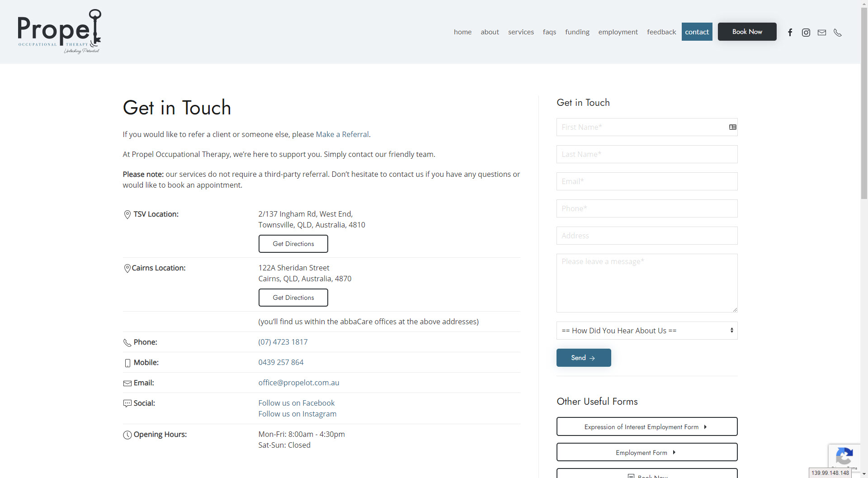The width and height of the screenshot is (868, 478).
Task: Submit the form with Send button
Action: (x=584, y=358)
